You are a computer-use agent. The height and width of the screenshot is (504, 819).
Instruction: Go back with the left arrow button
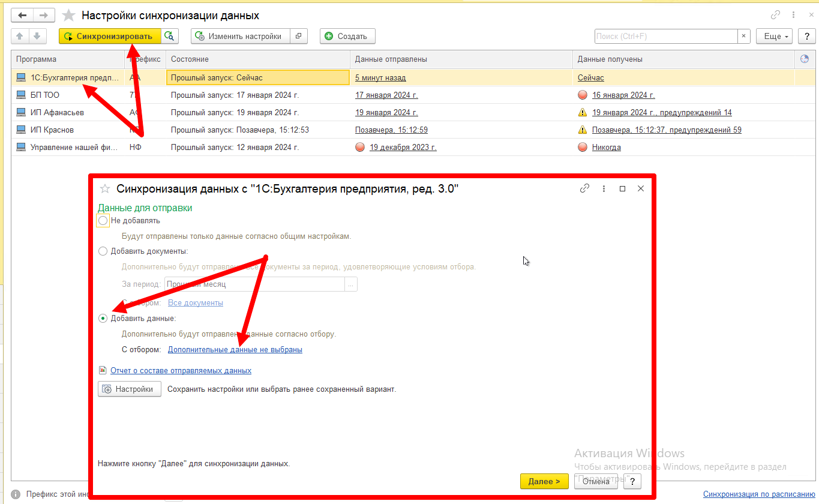point(23,16)
